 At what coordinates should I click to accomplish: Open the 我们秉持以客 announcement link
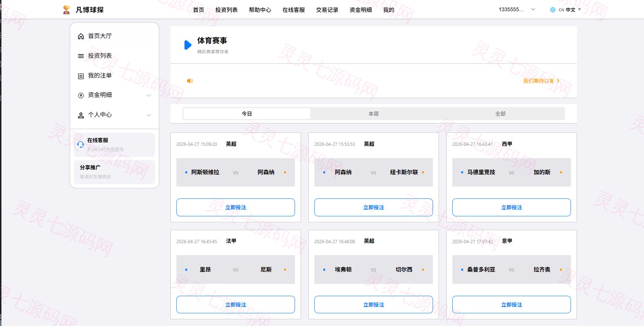click(541, 81)
